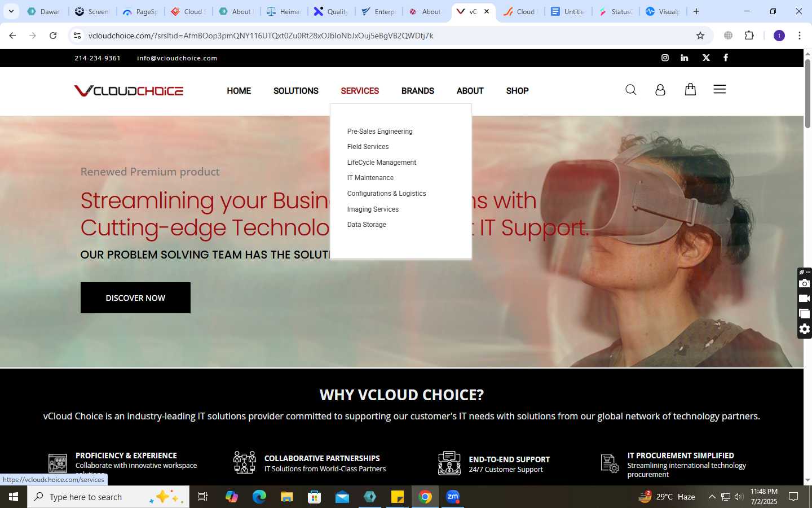Screen dimensions: 812x508
Task: Open SOLUTIONS navigation menu
Action: pyautogui.click(x=296, y=91)
